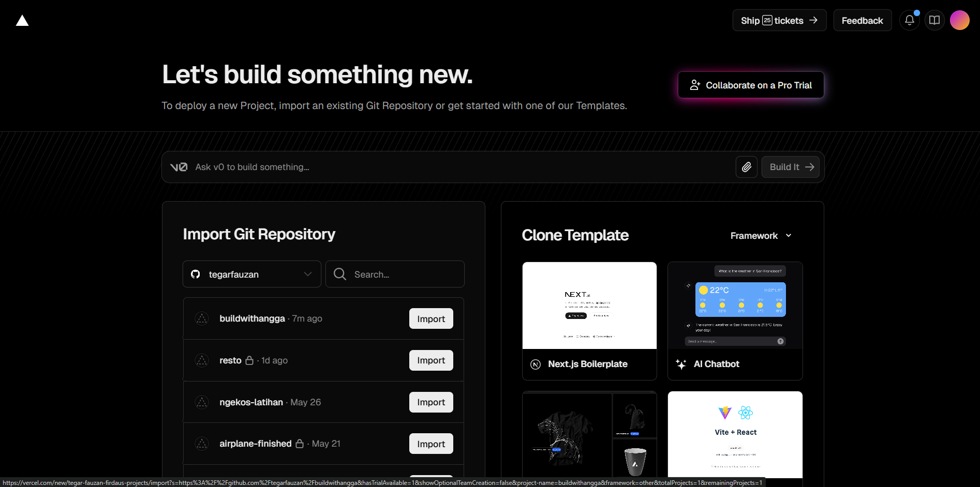980x487 pixels.
Task: Click the buildwithangga repository name
Action: click(x=252, y=318)
